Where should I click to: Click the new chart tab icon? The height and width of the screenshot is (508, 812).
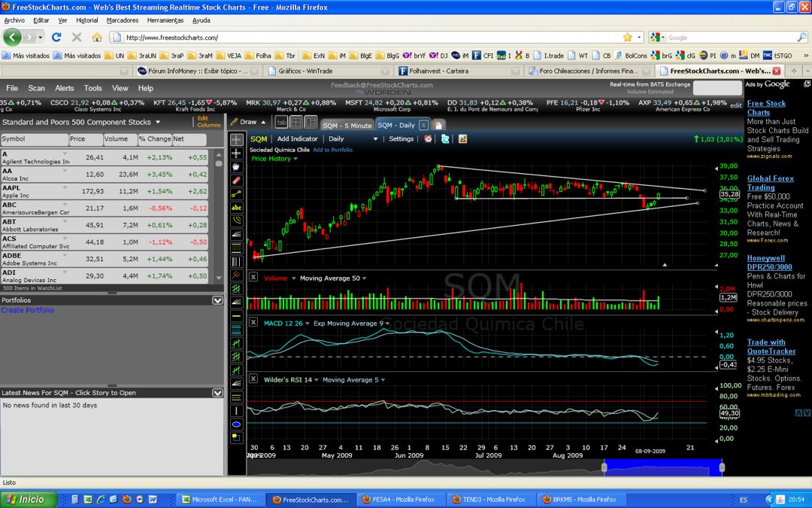click(x=438, y=125)
